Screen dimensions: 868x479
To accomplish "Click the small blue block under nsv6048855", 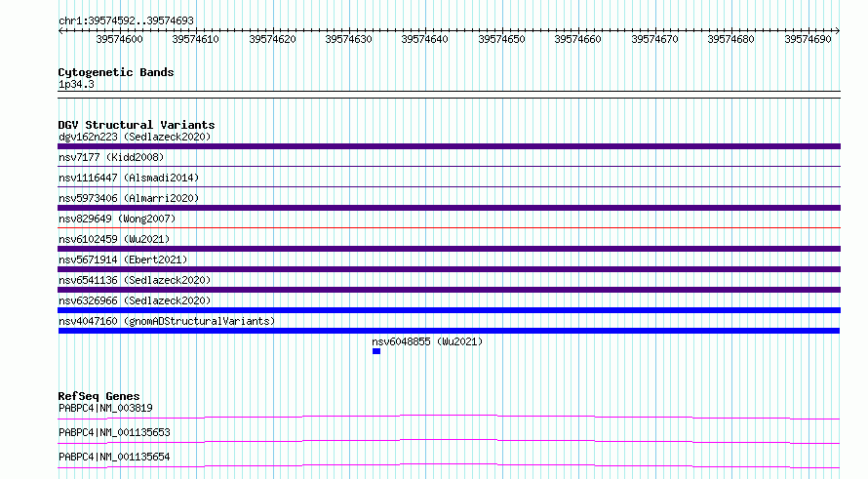I will pos(376,351).
